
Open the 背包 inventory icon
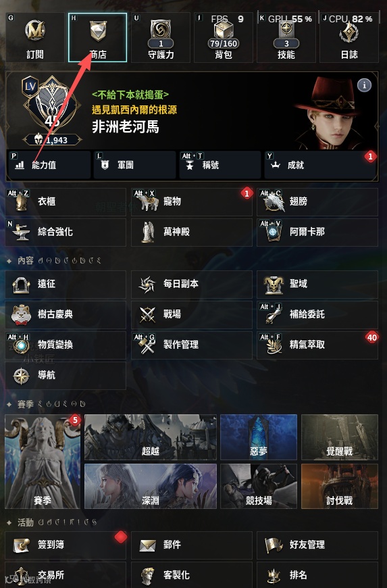coord(224,37)
